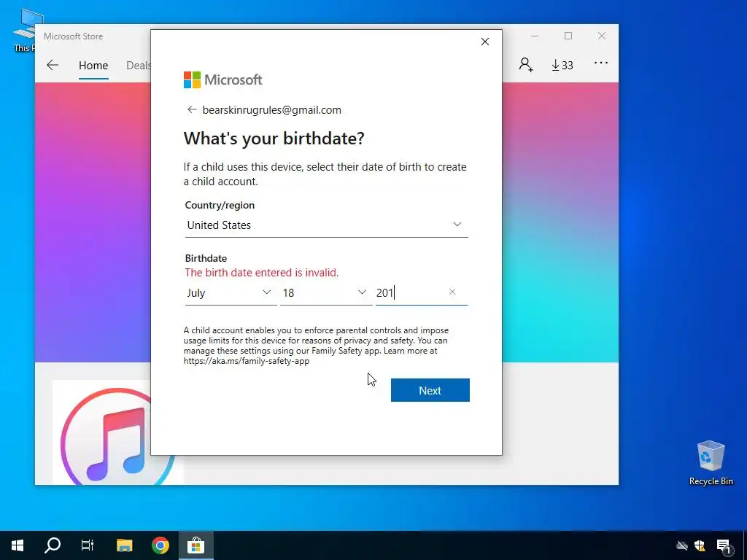Click the Microsoft Store taskbar icon

(x=196, y=545)
